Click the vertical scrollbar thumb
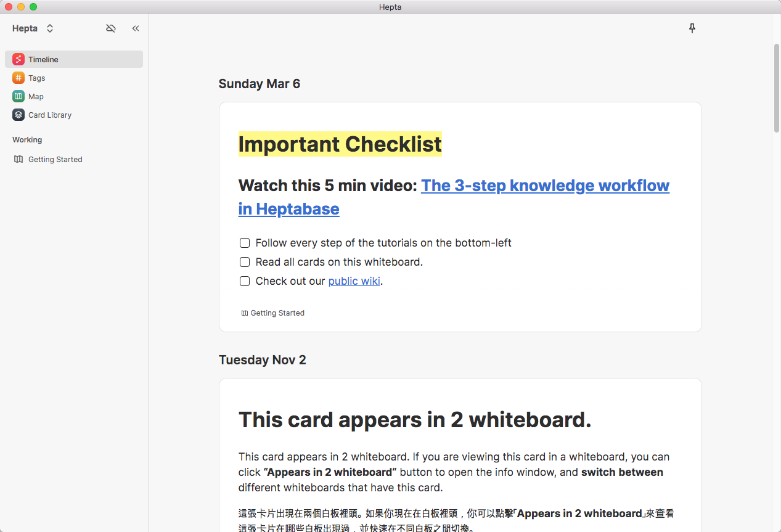Screen dimensions: 781x532 [777, 88]
